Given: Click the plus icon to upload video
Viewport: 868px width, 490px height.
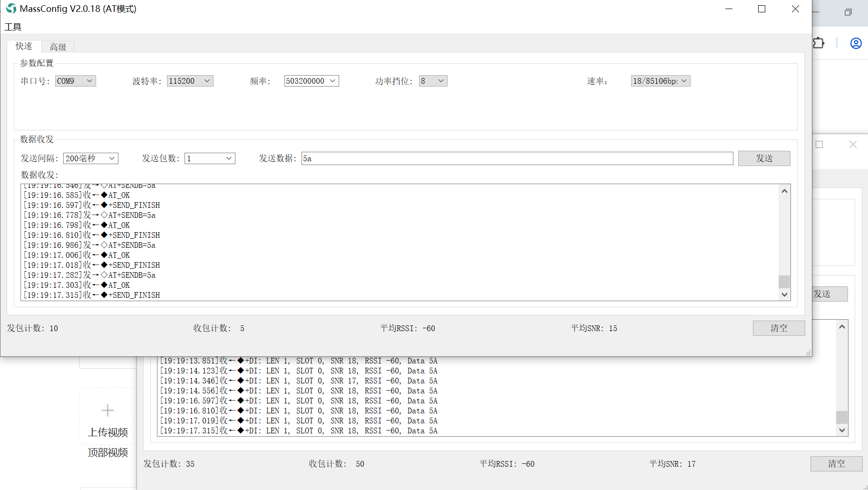Looking at the screenshot, I should (x=107, y=410).
